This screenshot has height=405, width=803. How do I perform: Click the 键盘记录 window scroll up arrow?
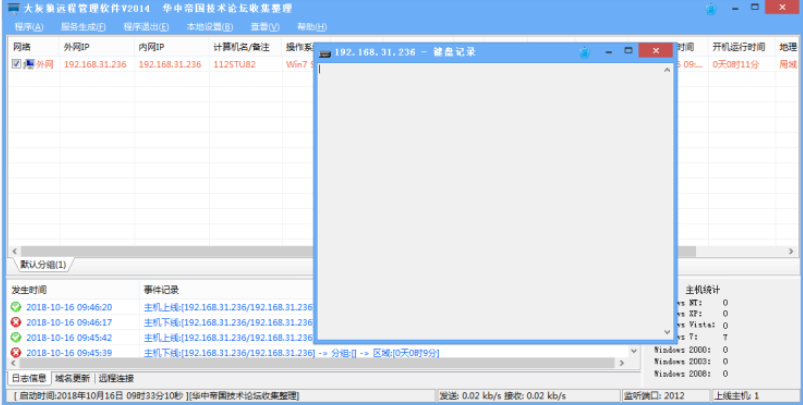667,70
